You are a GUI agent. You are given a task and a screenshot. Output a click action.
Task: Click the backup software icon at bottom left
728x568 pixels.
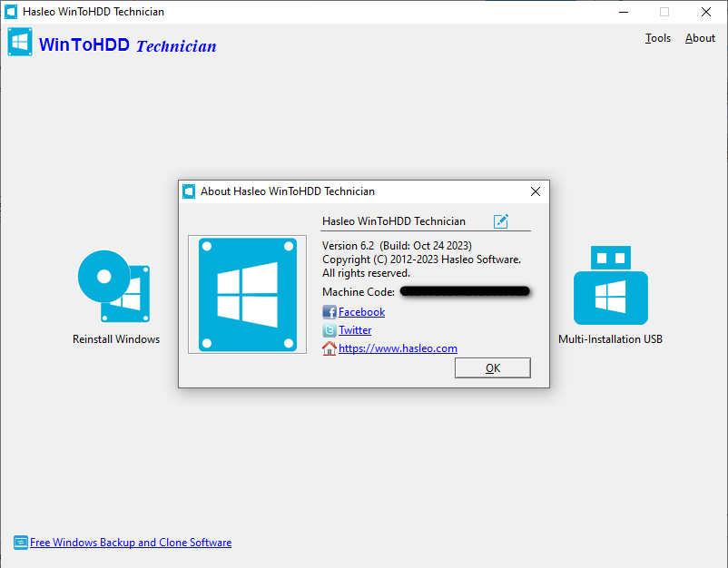coord(21,543)
